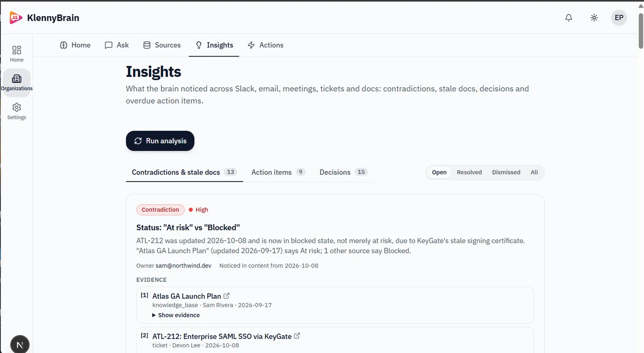Click owner email sam@northwind.dev
This screenshot has width=644, height=353.
(x=184, y=266)
